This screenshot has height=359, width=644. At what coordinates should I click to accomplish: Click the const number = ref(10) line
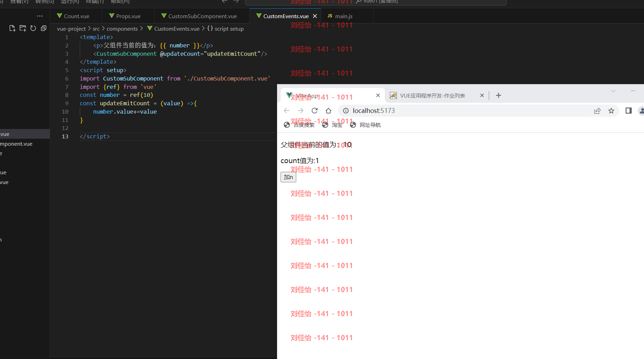pos(116,95)
